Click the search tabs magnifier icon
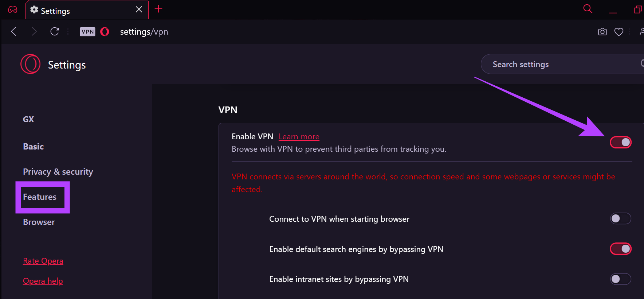Viewport: 644px width, 299px height. coord(588,9)
